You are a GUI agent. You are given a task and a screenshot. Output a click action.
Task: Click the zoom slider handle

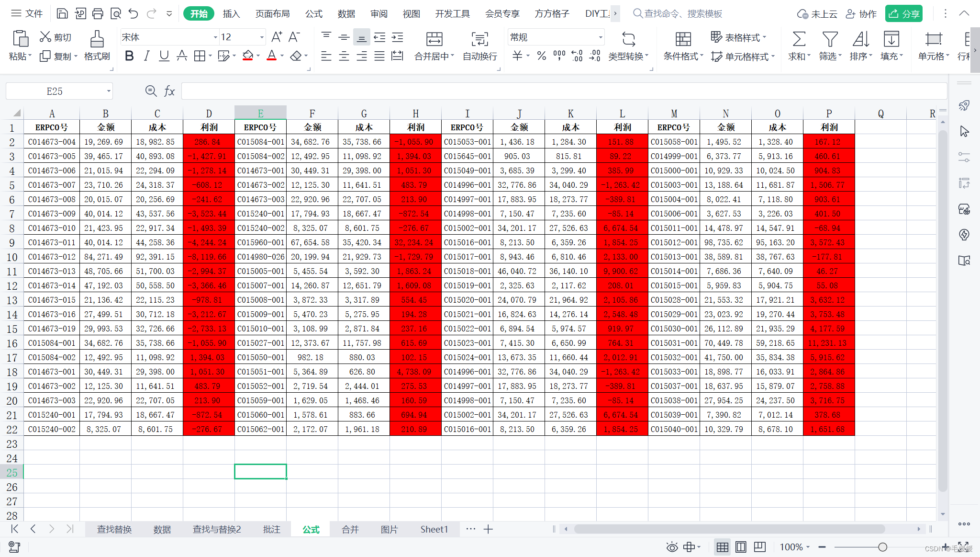[883, 547]
